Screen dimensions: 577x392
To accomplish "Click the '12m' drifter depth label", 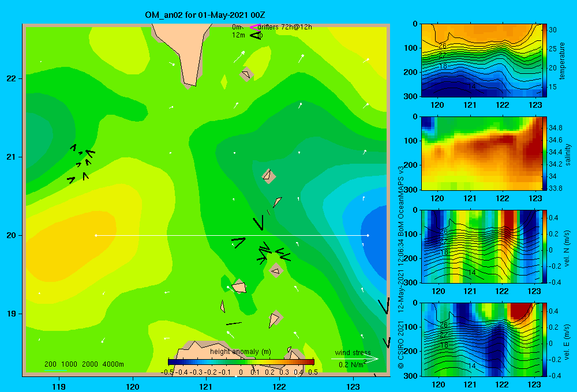I will click(238, 35).
